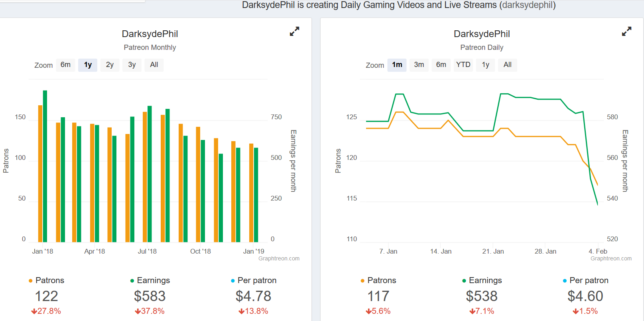Click the Jan '18 green earnings bar
This screenshot has width=644, height=321.
45,166
